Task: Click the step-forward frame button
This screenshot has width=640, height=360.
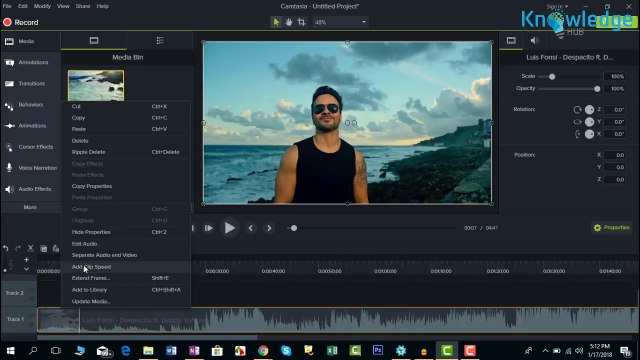Action: click(209, 228)
